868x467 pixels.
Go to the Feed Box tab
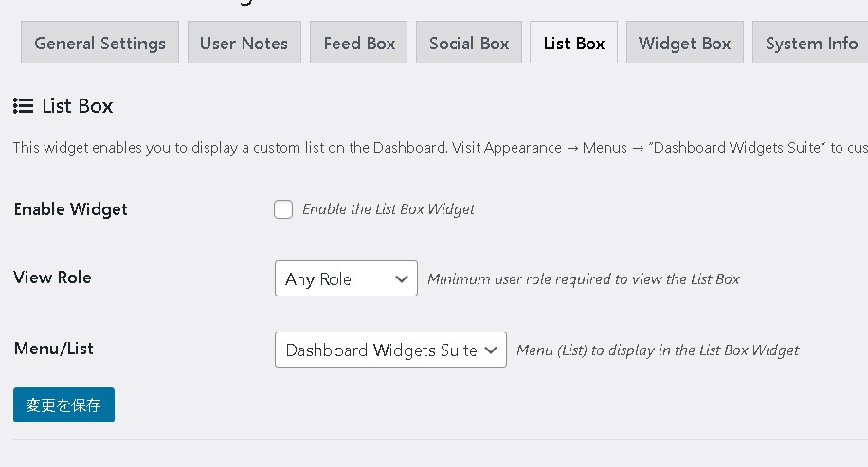359,44
